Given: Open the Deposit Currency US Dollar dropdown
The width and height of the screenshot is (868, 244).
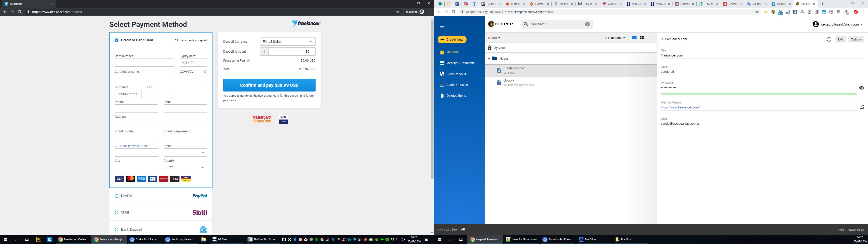Looking at the screenshot, I should coord(288,42).
